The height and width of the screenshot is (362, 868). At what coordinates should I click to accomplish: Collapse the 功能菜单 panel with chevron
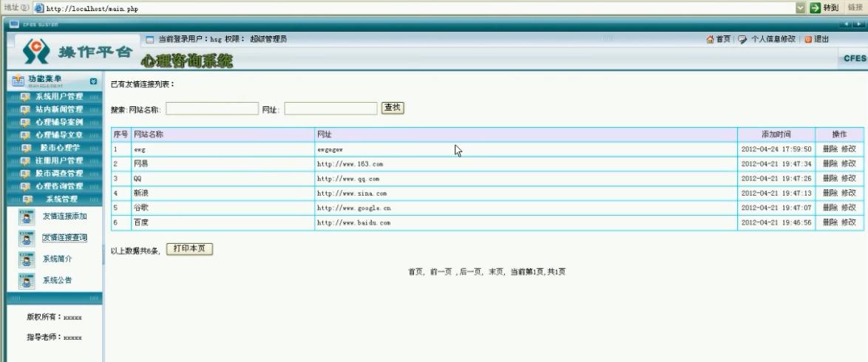click(93, 81)
